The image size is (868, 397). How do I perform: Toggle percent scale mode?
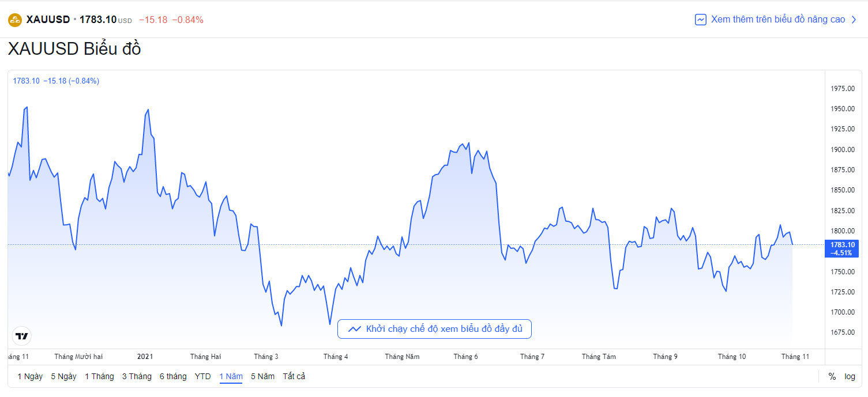click(x=832, y=376)
